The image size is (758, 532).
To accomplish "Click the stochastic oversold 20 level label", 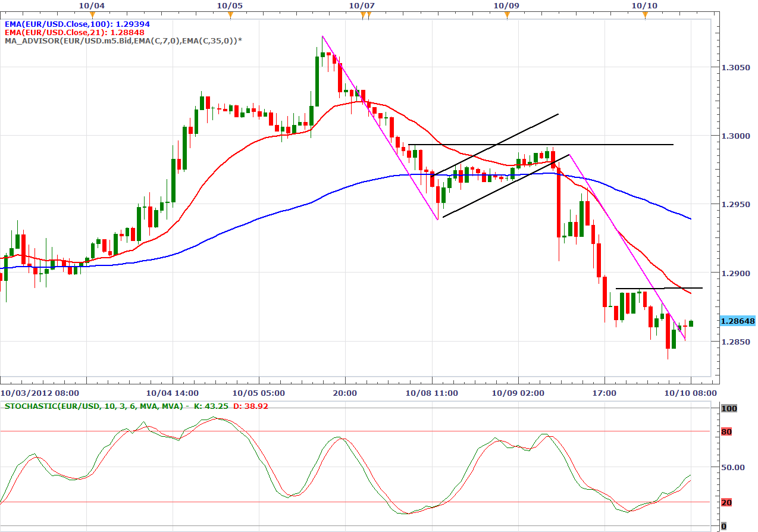I will 726,502.
